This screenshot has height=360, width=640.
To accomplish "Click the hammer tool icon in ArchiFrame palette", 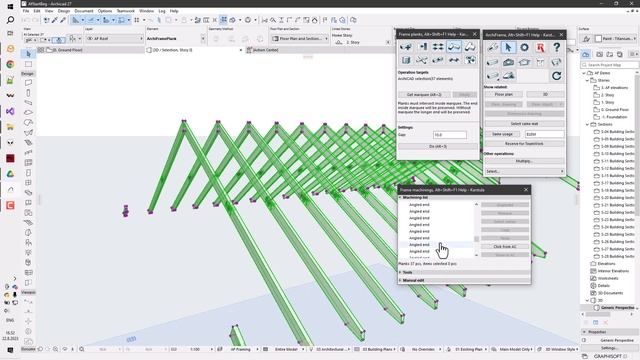I will pos(493,47).
